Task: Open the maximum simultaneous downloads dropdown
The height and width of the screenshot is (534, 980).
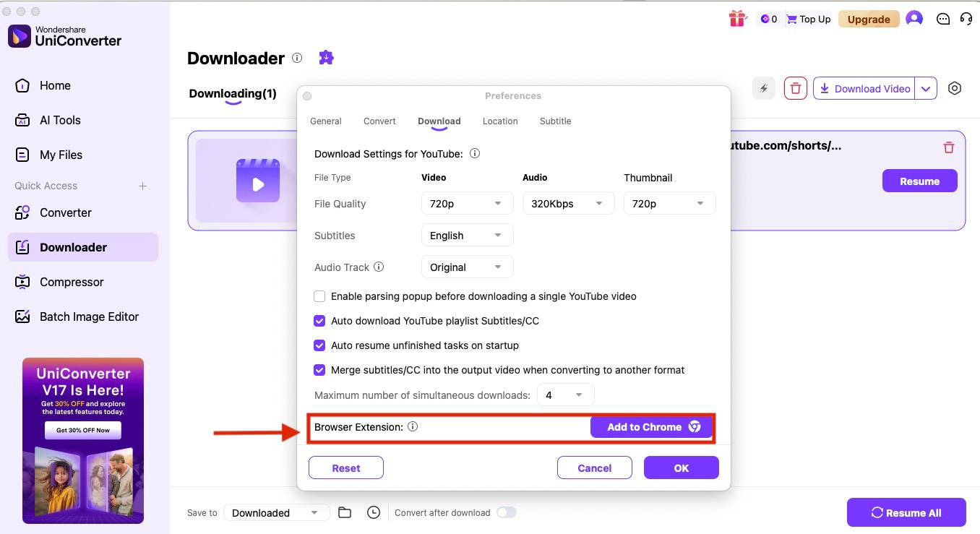Action: coord(565,395)
